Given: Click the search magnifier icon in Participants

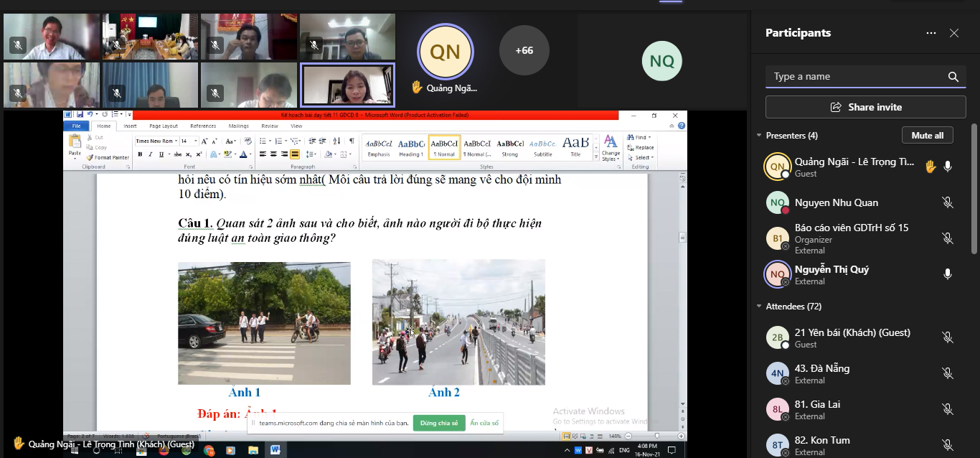Looking at the screenshot, I should coord(953,77).
